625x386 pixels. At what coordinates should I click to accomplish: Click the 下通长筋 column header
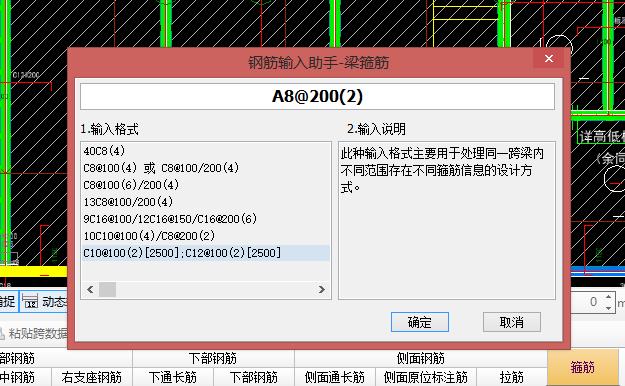[x=173, y=377]
